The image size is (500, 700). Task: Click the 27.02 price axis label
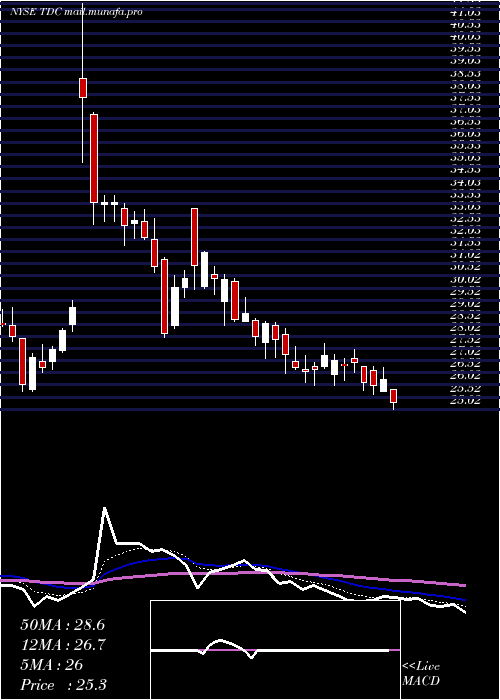(466, 352)
